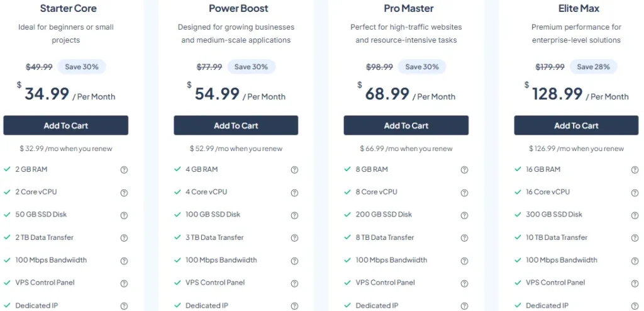Open tooltip for Power Boost 3 TB Data Transfer
Screen dimensions: 644x311
coord(294,238)
